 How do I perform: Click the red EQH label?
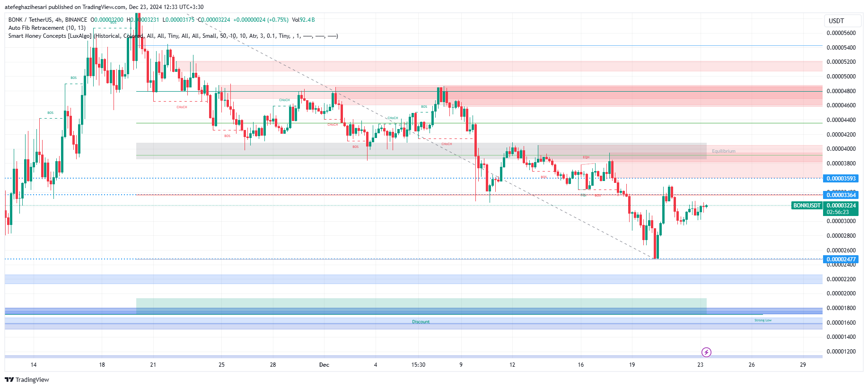click(586, 157)
